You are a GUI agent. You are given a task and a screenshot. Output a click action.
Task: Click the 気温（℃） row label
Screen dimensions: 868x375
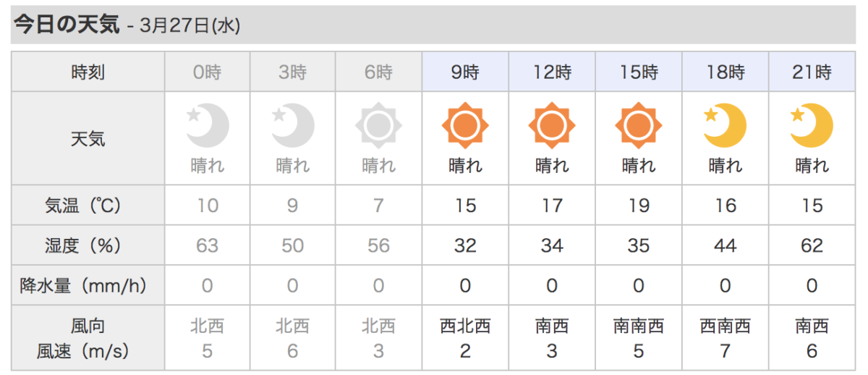pyautogui.click(x=88, y=206)
